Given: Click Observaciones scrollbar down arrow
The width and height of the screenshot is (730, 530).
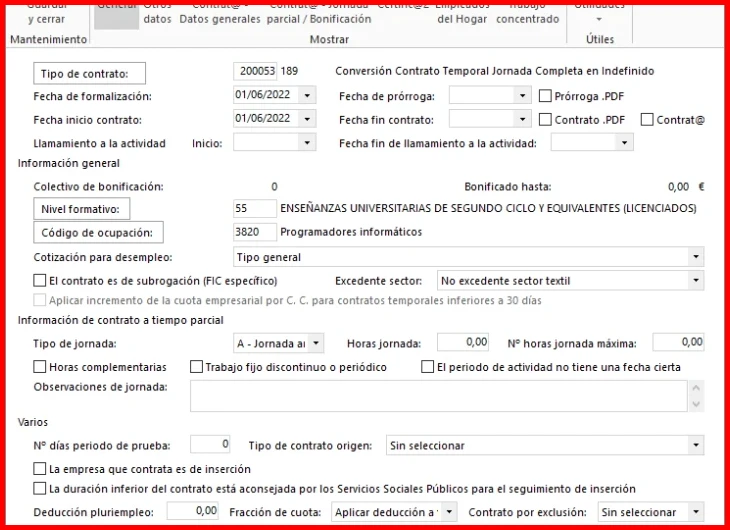Looking at the screenshot, I should [x=696, y=404].
